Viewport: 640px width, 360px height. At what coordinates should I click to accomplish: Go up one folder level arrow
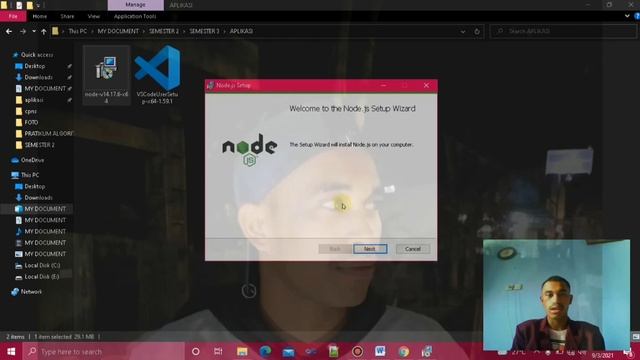(x=44, y=31)
